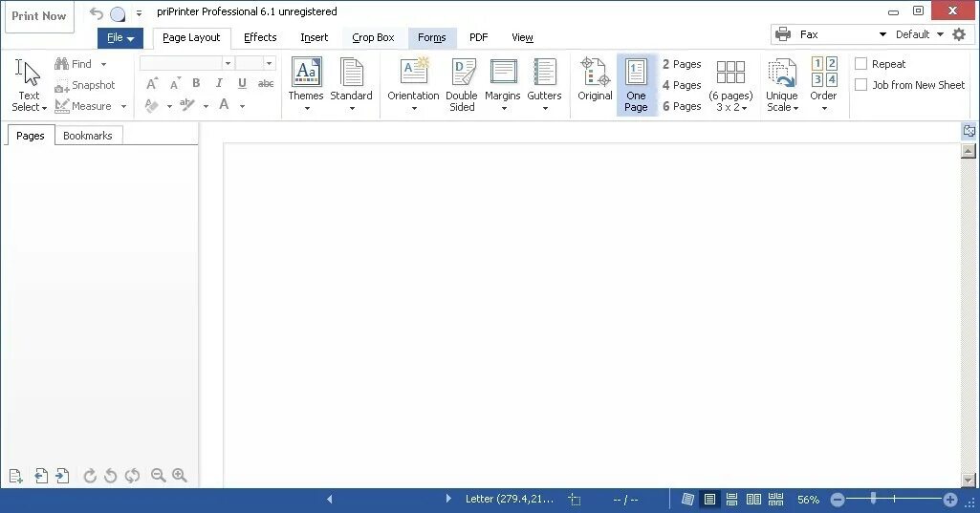Expand the Measure dropdown arrow
This screenshot has width=980, height=513.
coord(123,107)
